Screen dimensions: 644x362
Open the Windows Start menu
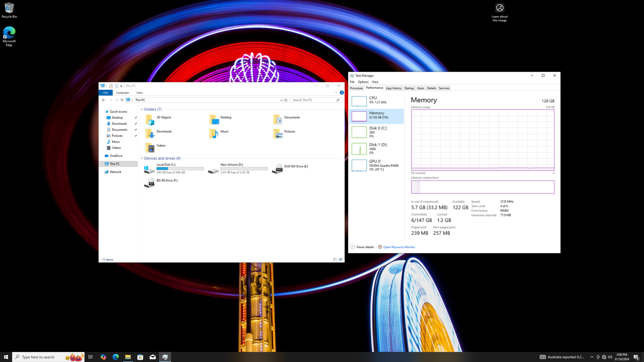coord(6,357)
